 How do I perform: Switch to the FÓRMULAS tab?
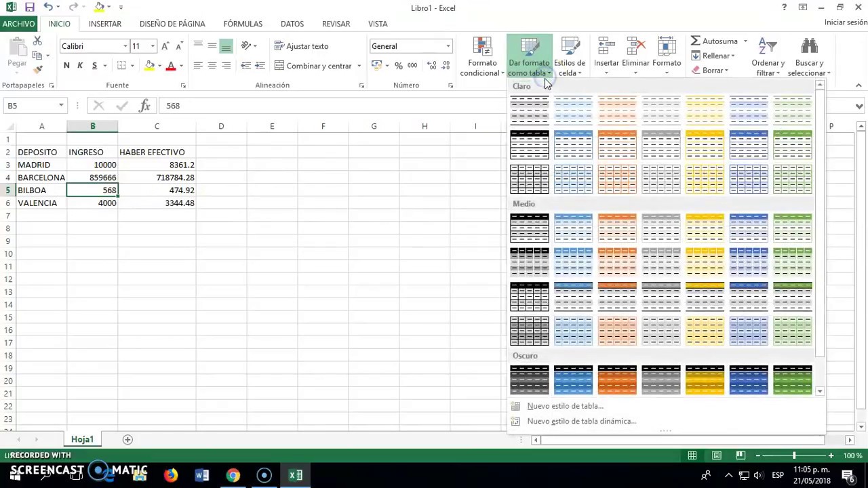pos(243,24)
